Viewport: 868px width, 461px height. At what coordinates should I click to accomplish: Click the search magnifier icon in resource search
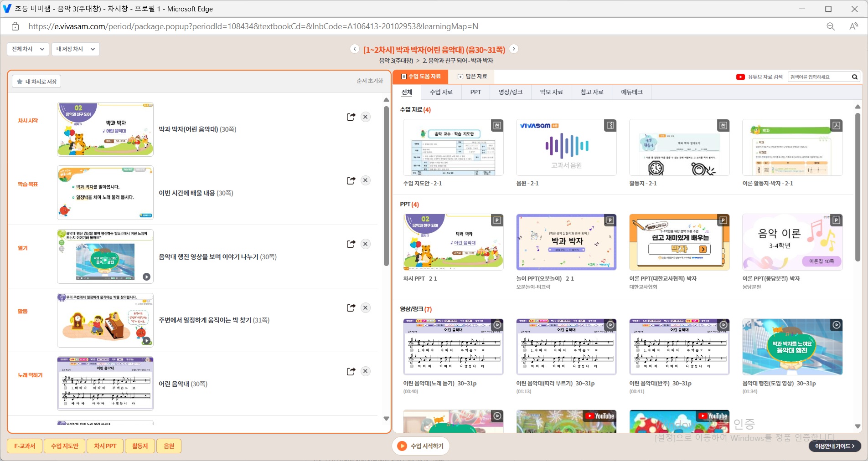tap(855, 77)
